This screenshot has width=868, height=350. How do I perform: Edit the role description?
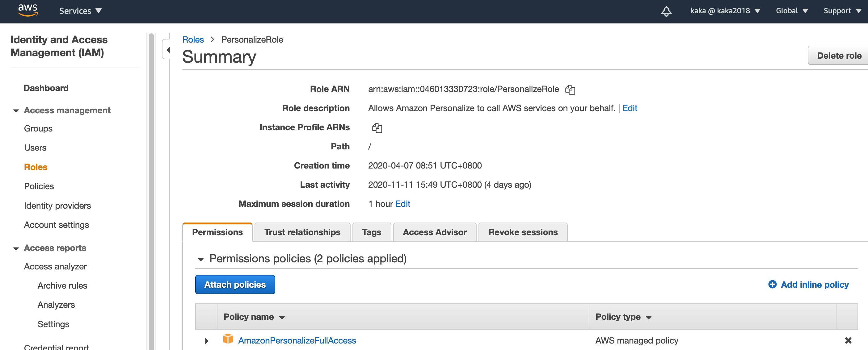tap(630, 108)
